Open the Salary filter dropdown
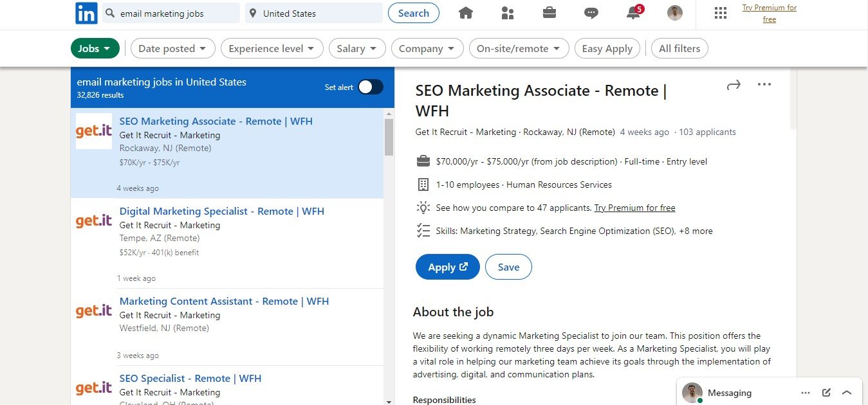 [x=357, y=48]
